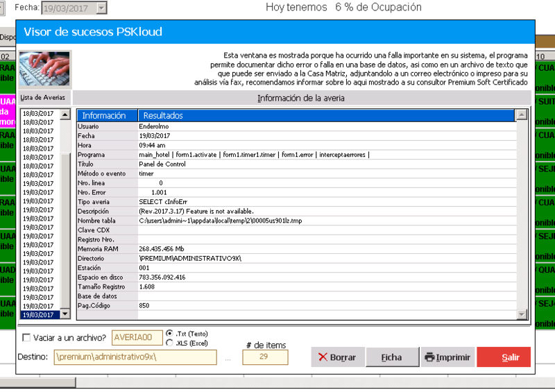Click the Estación value '001'
This screenshot has height=392, width=555.
click(x=144, y=268)
